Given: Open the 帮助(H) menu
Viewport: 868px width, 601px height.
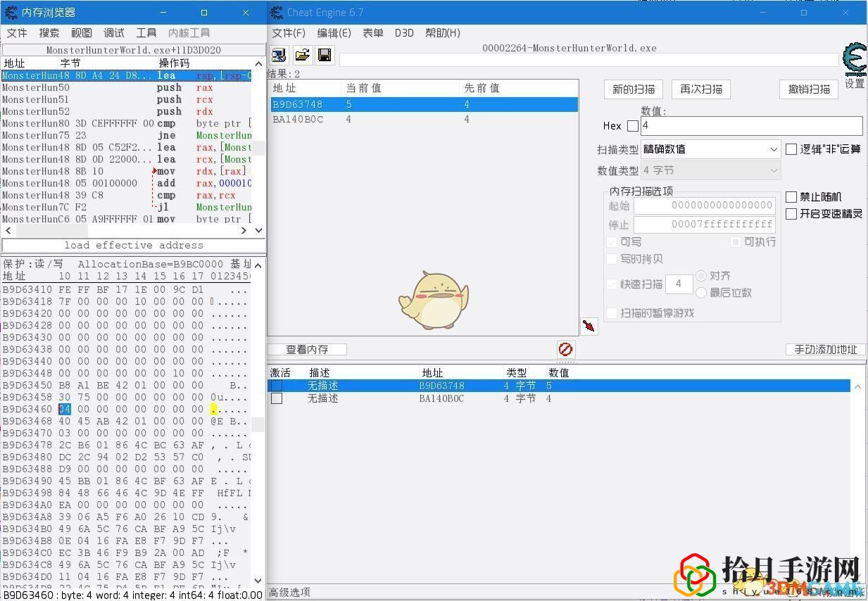Looking at the screenshot, I should (x=443, y=33).
